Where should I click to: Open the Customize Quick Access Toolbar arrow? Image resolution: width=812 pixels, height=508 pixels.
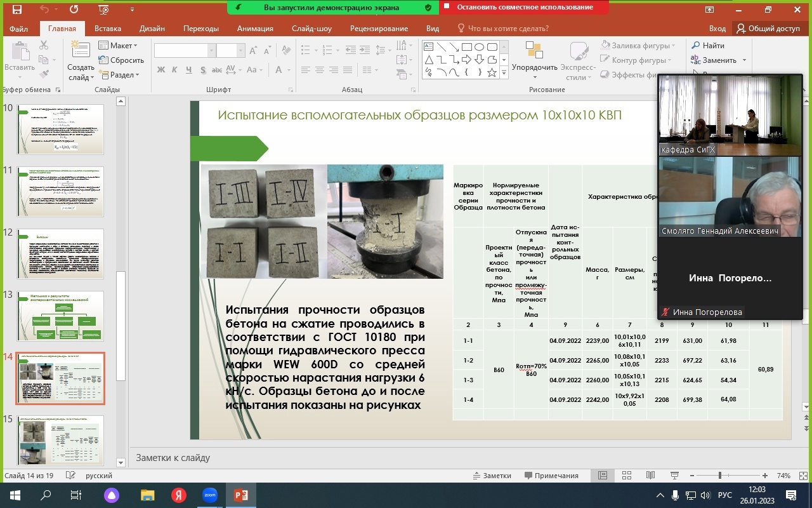tap(132, 10)
